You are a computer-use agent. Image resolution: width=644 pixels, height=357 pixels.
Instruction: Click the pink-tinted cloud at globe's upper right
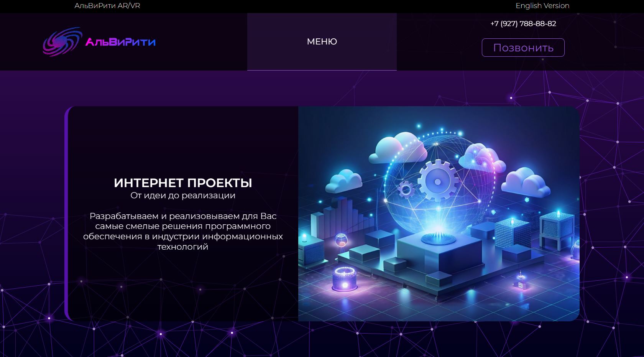click(x=481, y=158)
